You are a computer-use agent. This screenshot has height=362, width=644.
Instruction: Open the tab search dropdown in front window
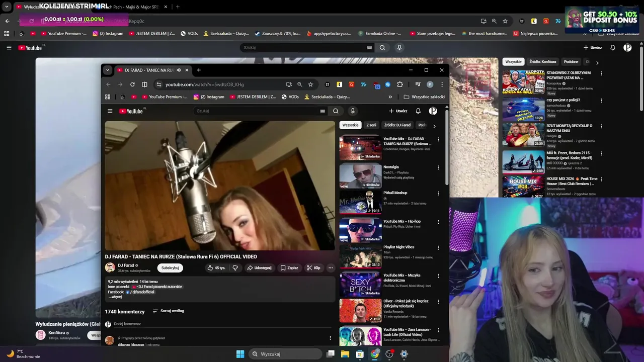[x=107, y=70]
